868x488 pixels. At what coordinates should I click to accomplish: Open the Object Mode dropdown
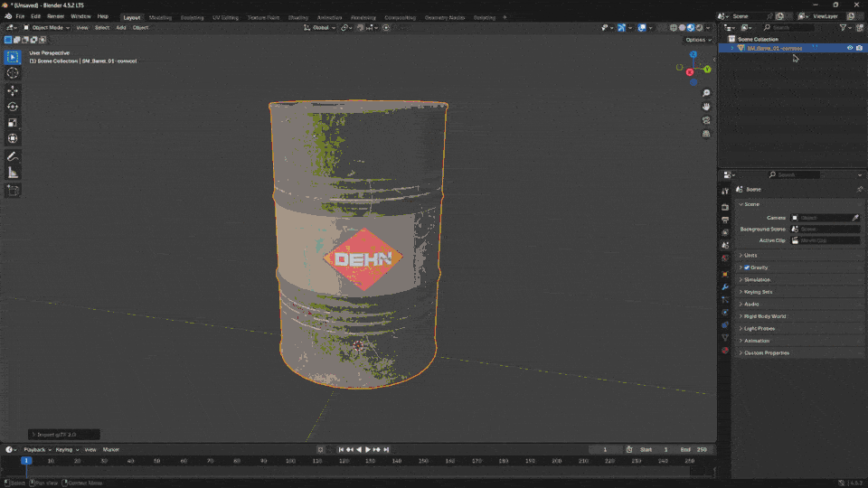pyautogui.click(x=46, y=28)
